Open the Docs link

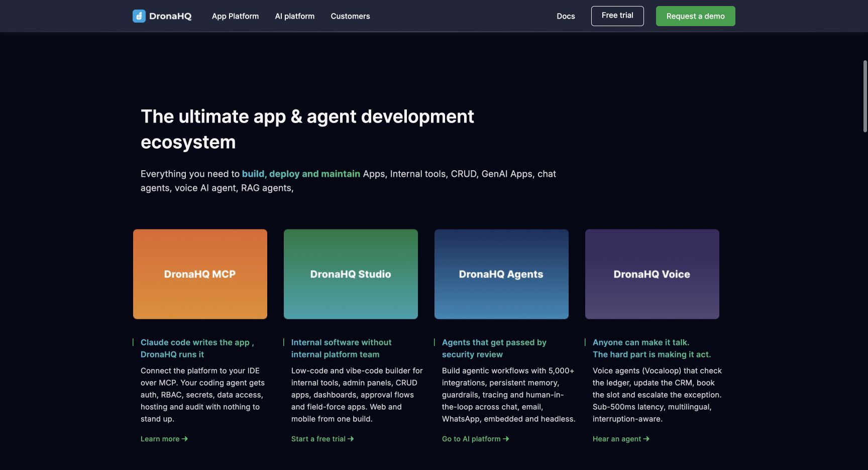[566, 16]
